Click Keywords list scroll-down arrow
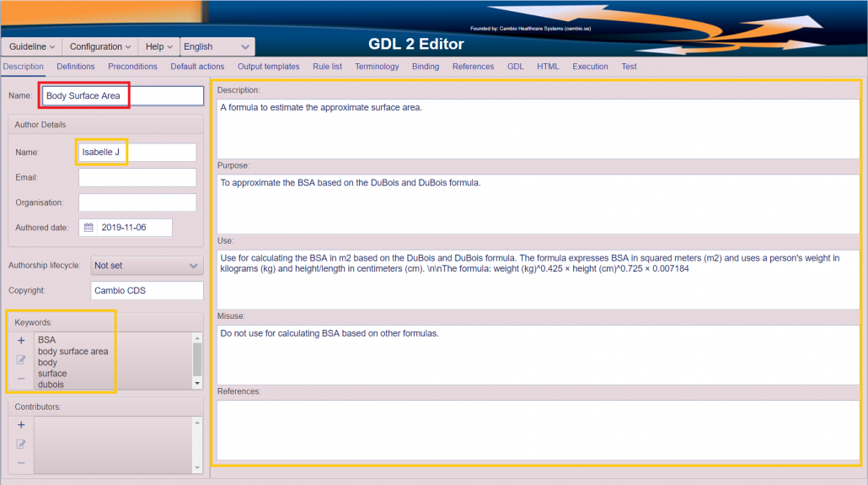Viewport: 868px width, 485px height. [197, 384]
